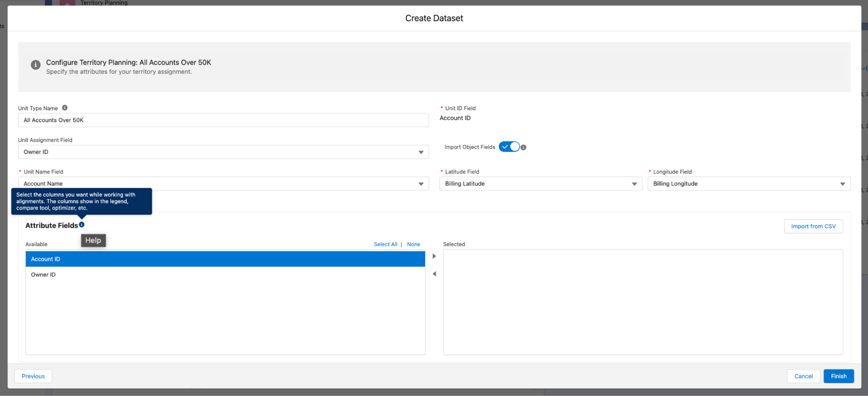868x396 pixels.
Task: Click the Account ID value under Unit ID Field
Action: (x=455, y=118)
